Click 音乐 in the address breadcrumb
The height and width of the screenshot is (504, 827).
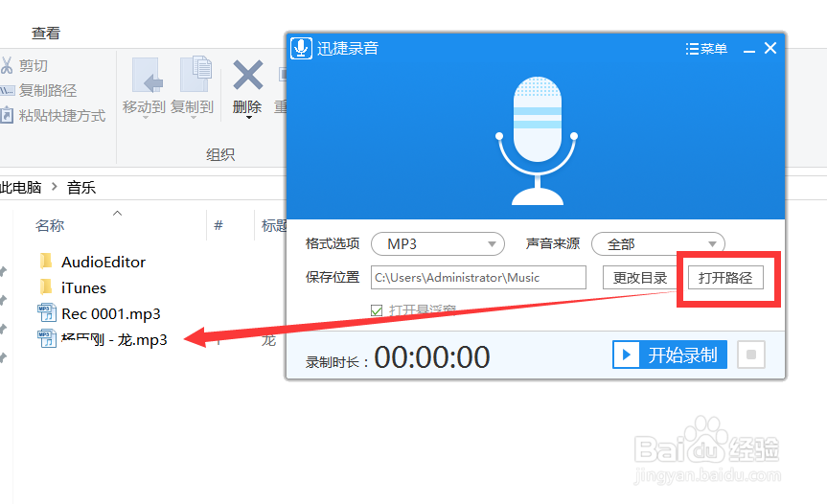(x=81, y=188)
